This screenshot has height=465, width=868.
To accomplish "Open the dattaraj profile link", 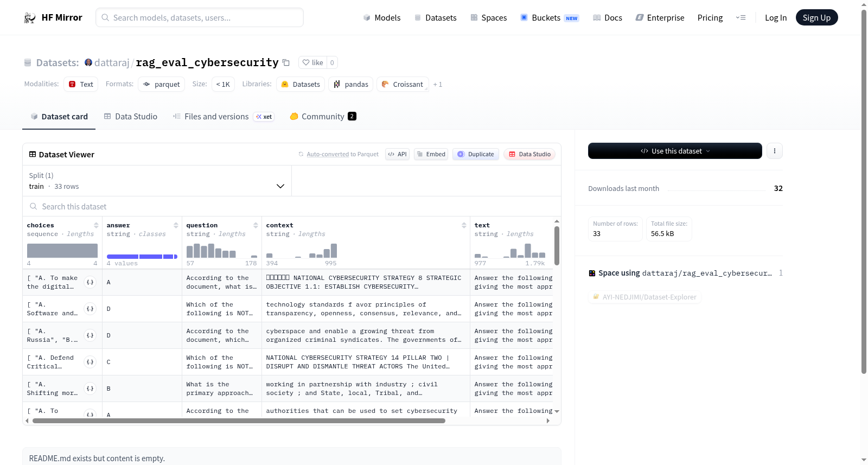I will 112,62.
